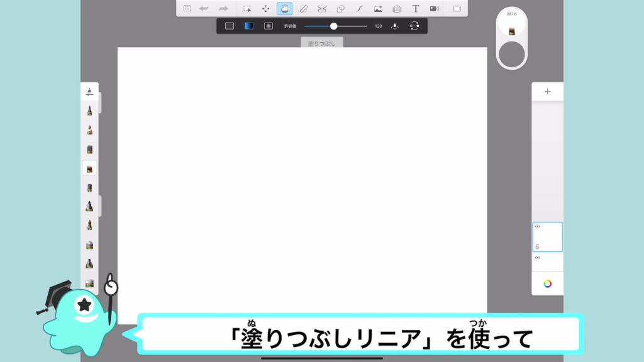Click the undo arrow
This screenshot has width=644, height=362.
pos(204,9)
